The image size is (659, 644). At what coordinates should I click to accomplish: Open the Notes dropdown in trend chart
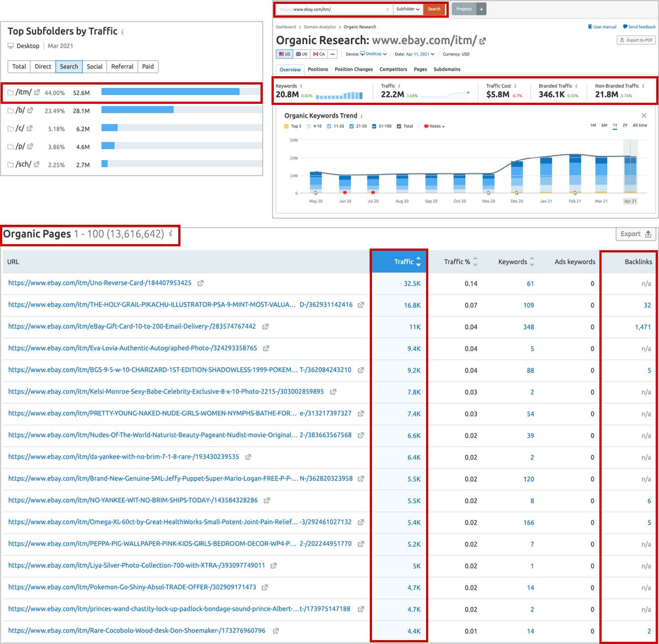(x=434, y=126)
